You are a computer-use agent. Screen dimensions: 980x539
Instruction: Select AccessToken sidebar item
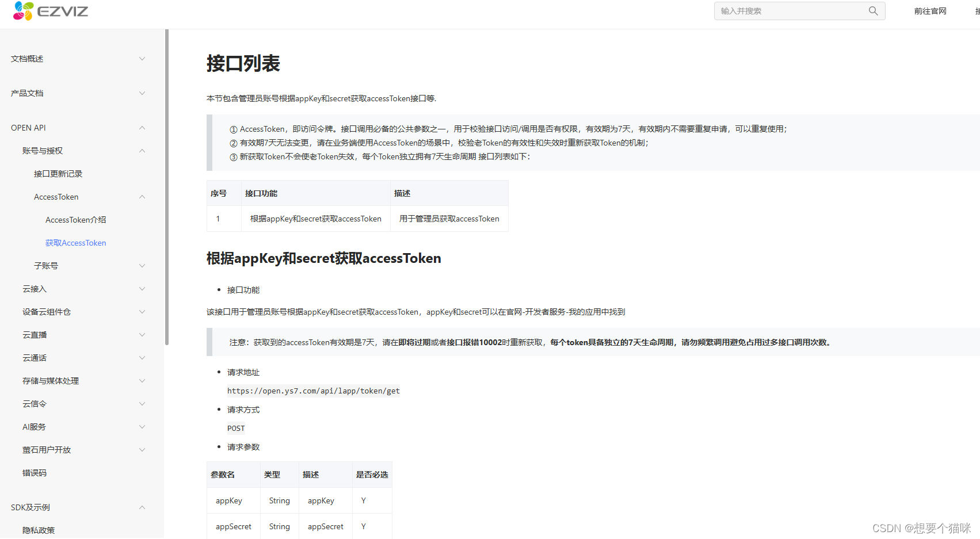(56, 197)
